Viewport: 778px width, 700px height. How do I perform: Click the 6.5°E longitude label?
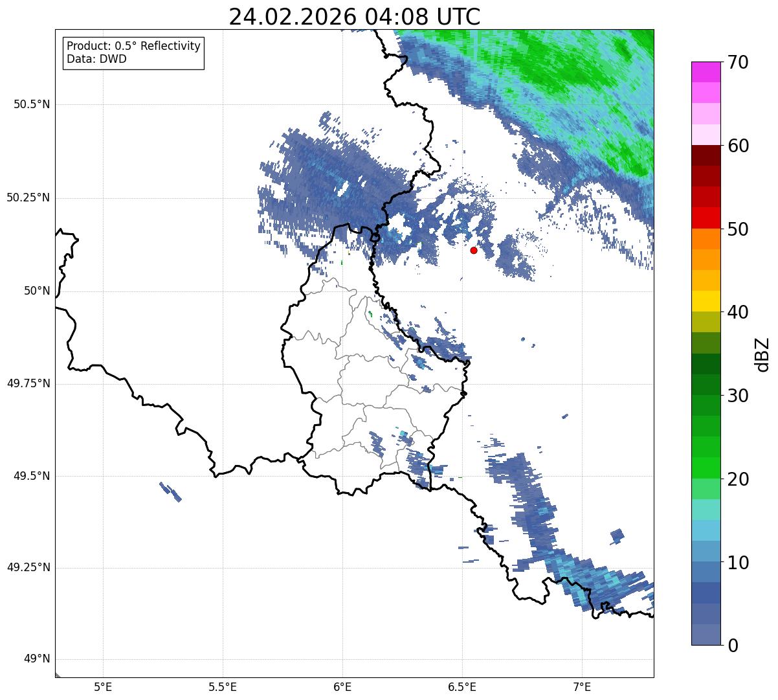tap(462, 686)
